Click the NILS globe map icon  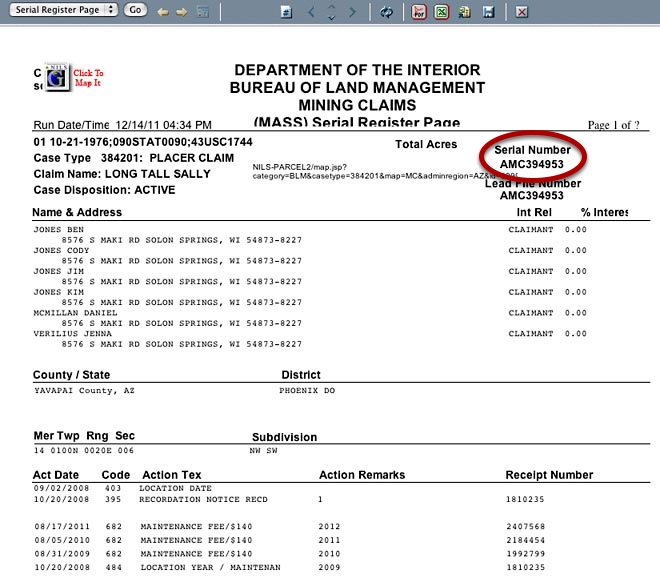pyautogui.click(x=57, y=77)
